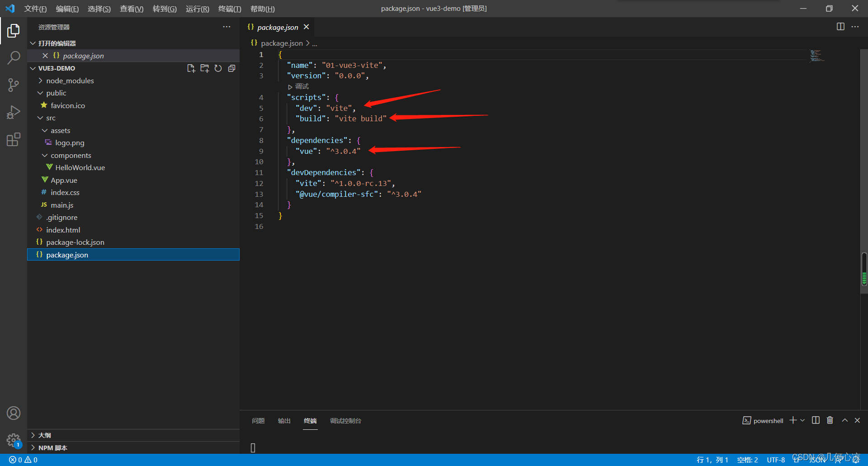Open package-lock.json in the file tree

coord(75,242)
